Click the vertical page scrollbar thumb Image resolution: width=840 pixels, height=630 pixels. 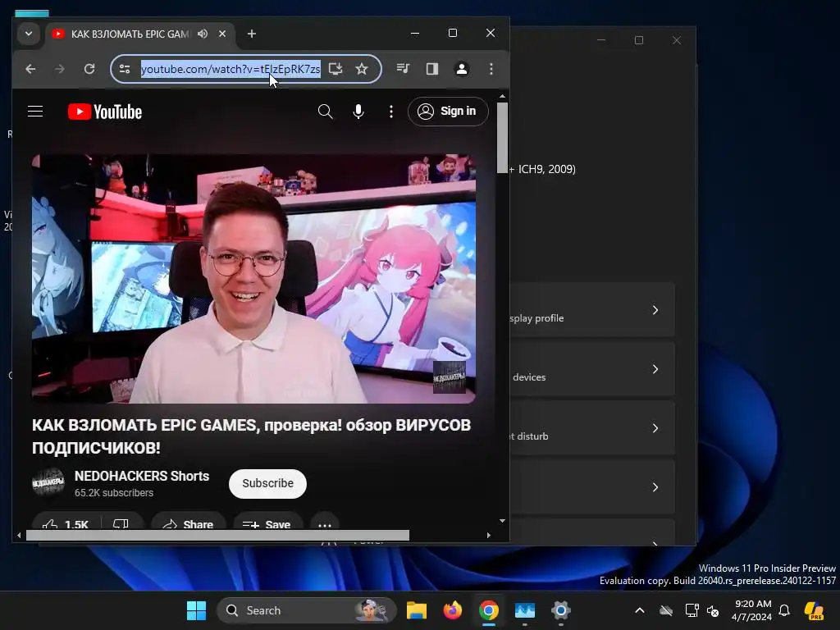(502, 138)
